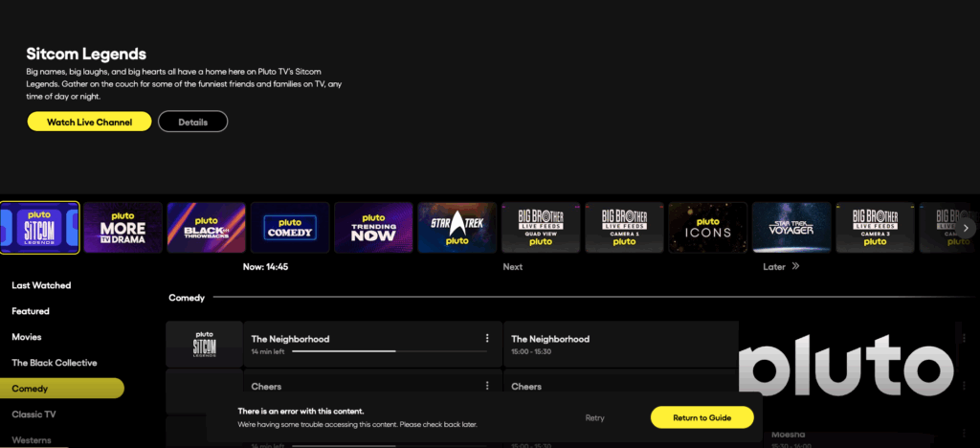Choose the Black Throwbacks channel tile
This screenshot has height=448, width=980.
click(206, 228)
